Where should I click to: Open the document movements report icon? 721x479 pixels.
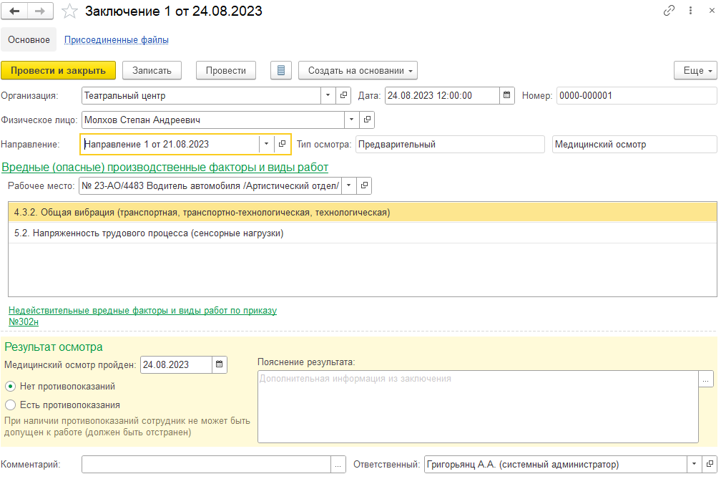[280, 71]
